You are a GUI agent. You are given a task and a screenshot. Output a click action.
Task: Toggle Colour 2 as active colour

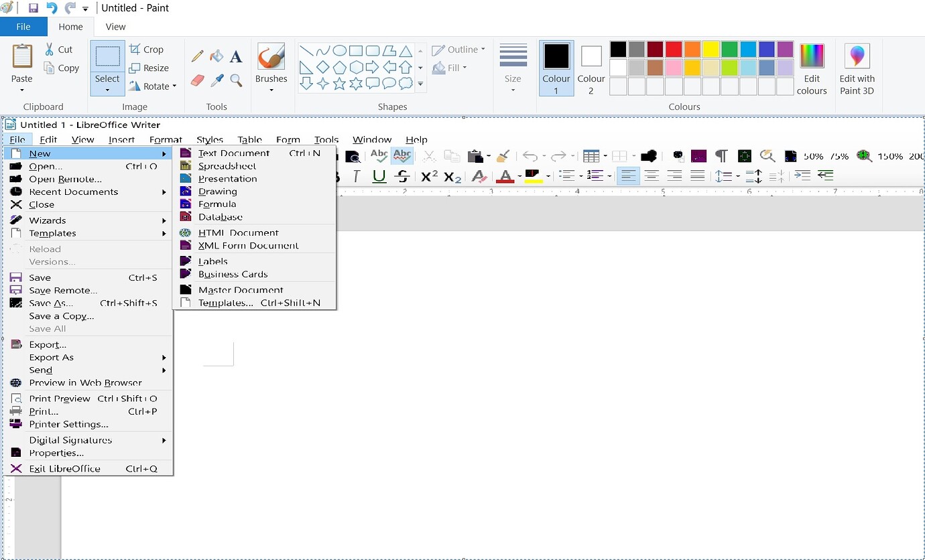coord(591,68)
